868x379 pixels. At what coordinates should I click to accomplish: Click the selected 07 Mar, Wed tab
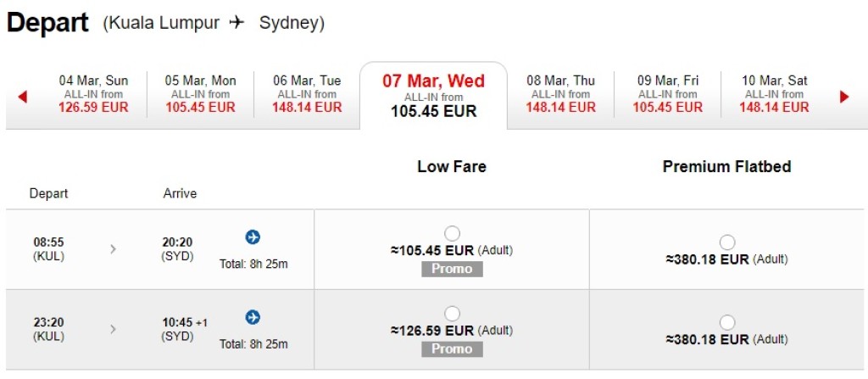tap(433, 95)
